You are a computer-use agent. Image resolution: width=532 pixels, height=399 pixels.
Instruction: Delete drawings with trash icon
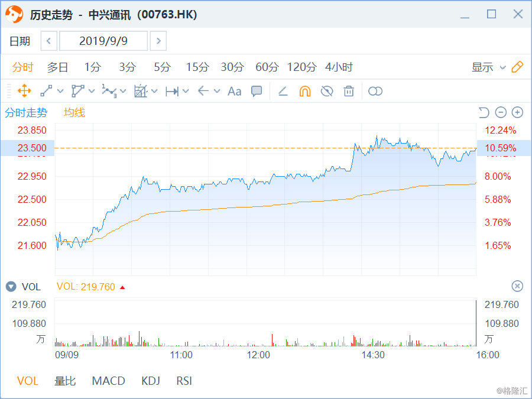point(349,91)
